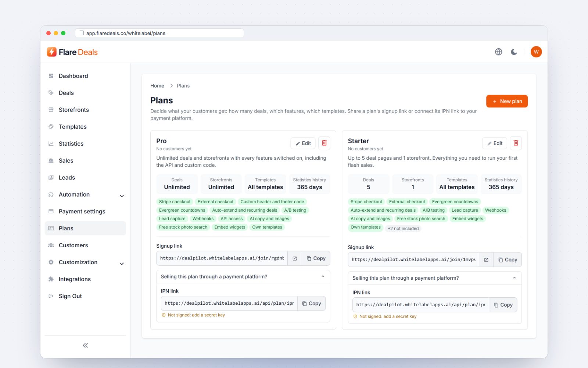Click Home in the breadcrumb
The height and width of the screenshot is (368, 588).
tap(157, 86)
